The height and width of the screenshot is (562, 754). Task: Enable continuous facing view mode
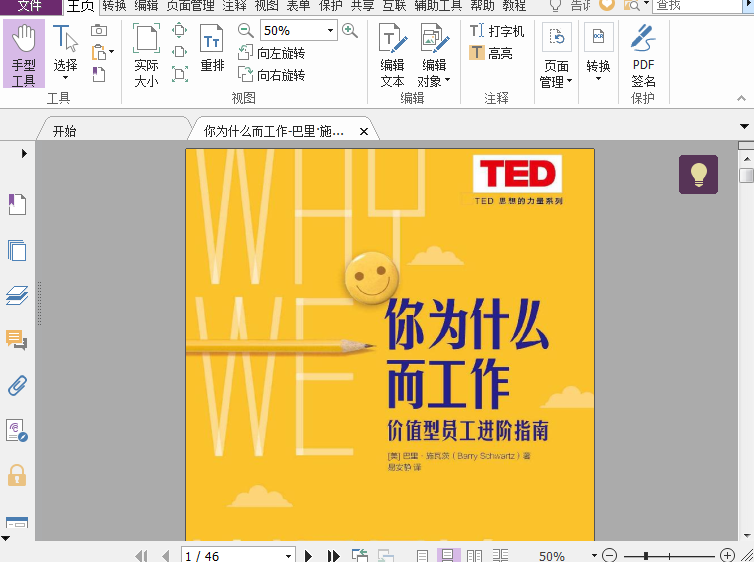(x=500, y=556)
